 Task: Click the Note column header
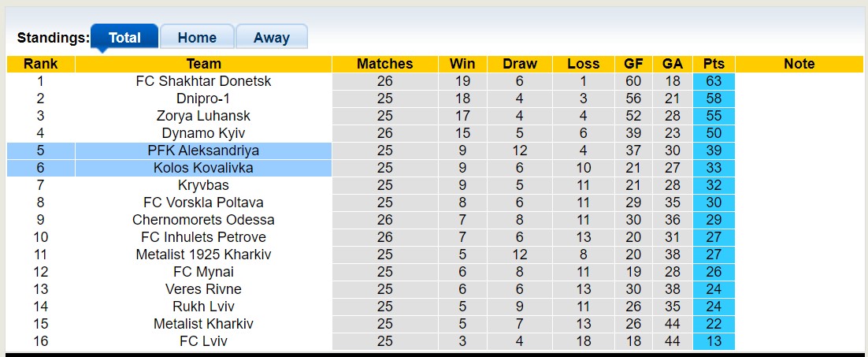coord(799,64)
